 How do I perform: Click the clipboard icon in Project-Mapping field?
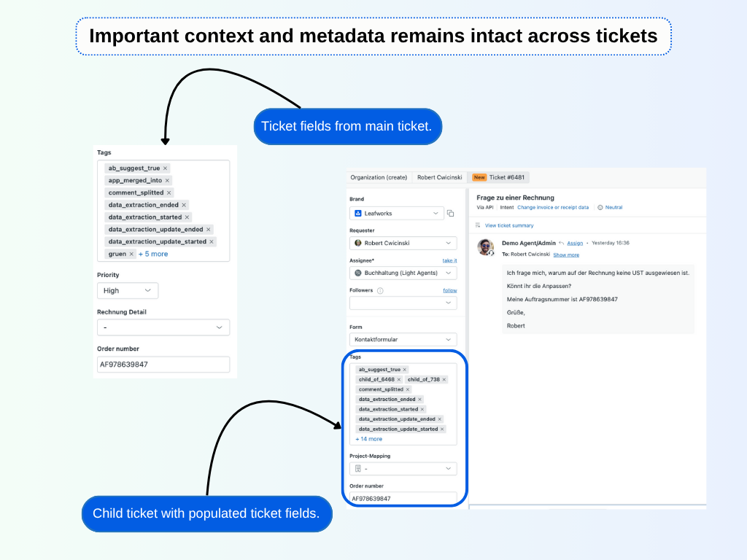tap(357, 468)
